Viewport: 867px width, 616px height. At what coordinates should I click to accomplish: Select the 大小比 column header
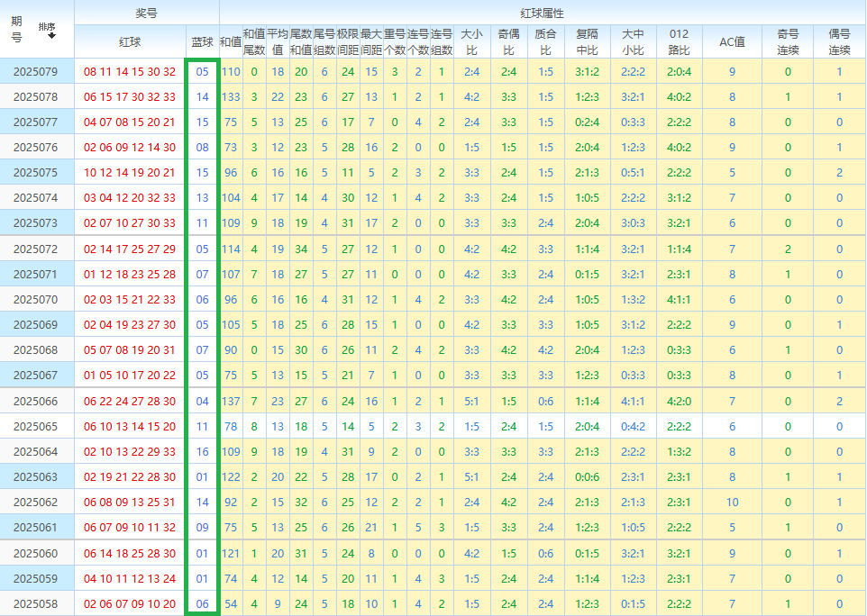point(471,42)
